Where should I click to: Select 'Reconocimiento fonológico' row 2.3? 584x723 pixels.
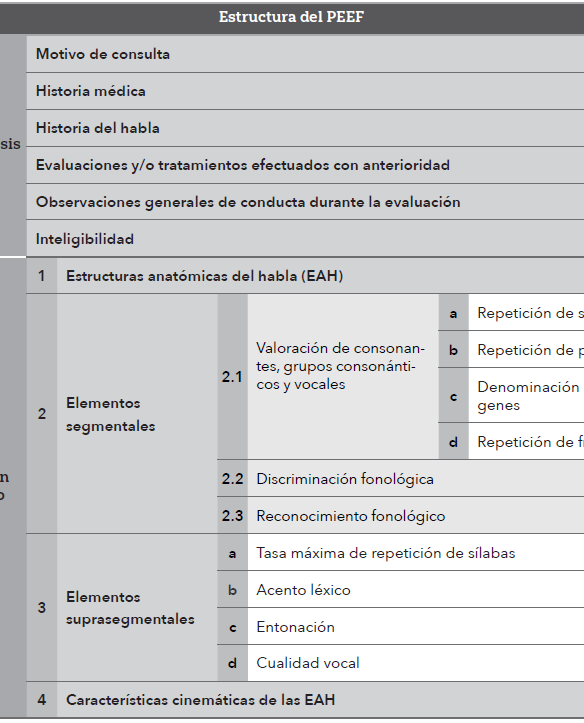[x=401, y=516]
